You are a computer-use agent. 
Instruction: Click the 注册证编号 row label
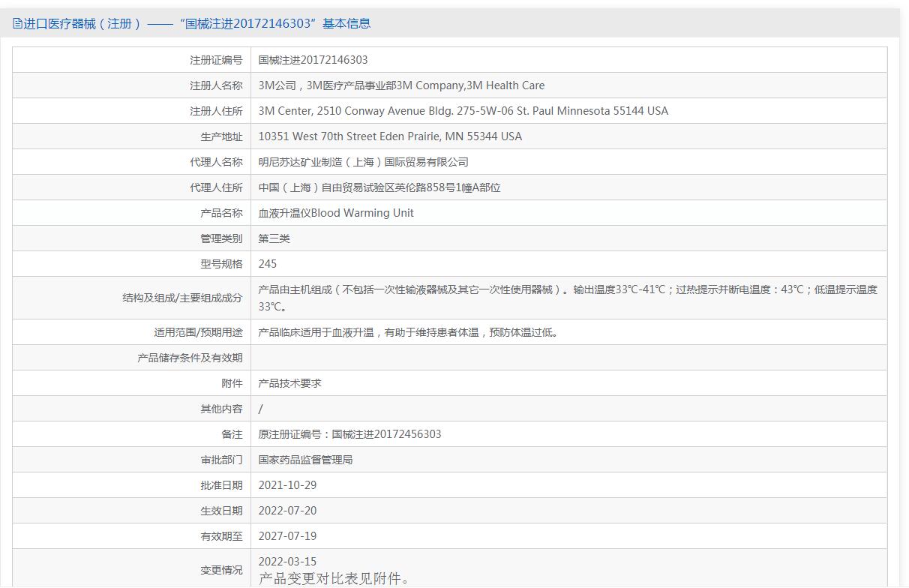point(216,60)
